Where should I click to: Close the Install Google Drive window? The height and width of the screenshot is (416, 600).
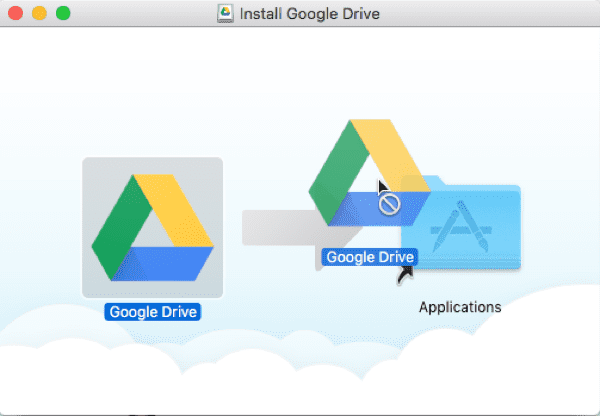(x=16, y=13)
